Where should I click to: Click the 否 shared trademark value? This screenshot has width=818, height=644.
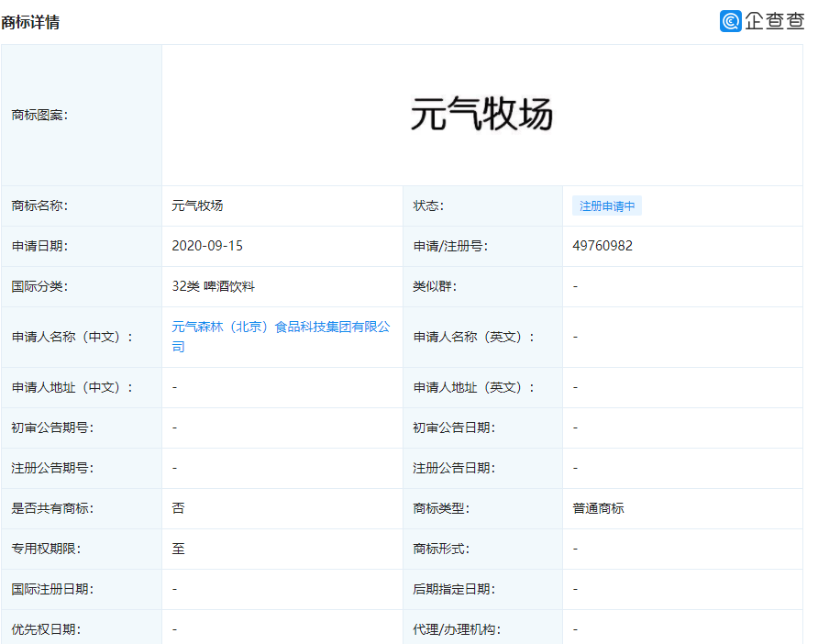178,508
